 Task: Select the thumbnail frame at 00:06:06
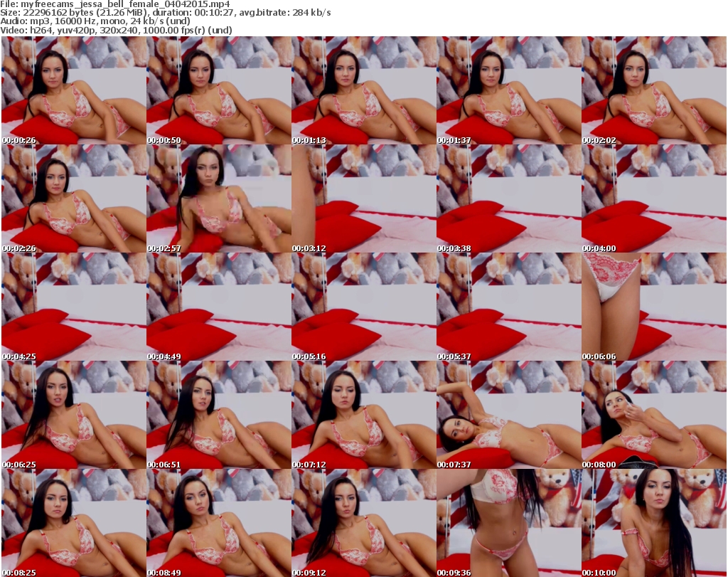(654, 307)
